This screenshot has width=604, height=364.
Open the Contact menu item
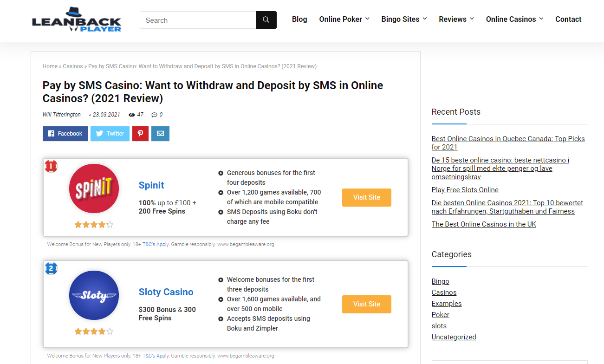568,19
